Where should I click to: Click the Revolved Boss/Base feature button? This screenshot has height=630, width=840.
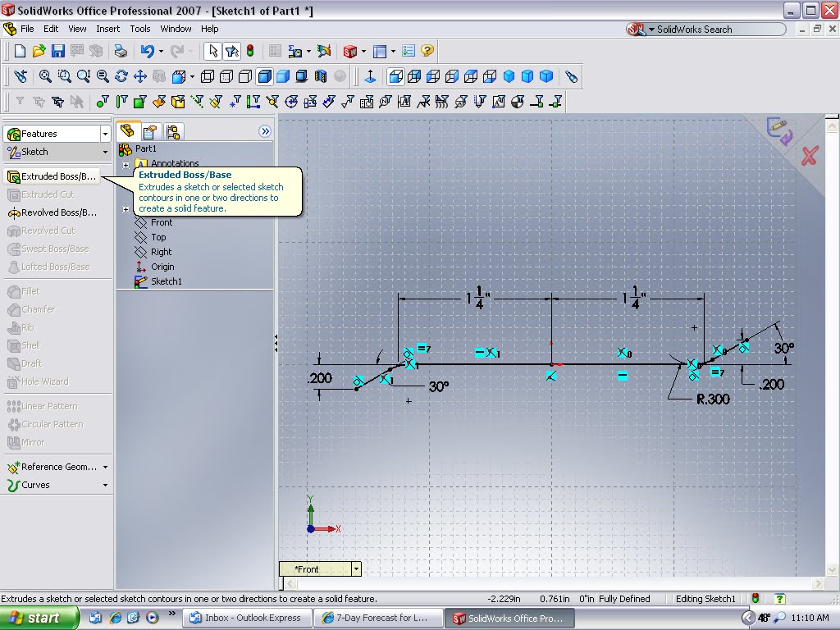[52, 212]
